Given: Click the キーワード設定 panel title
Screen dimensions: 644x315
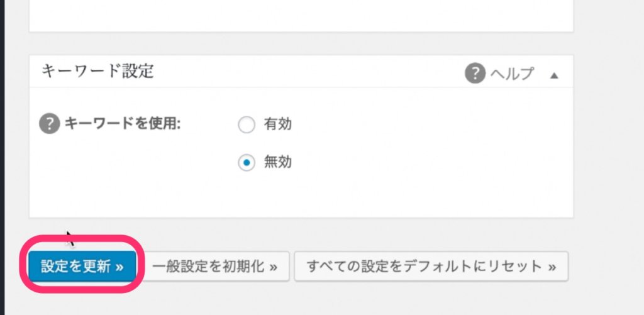Looking at the screenshot, I should [x=97, y=71].
